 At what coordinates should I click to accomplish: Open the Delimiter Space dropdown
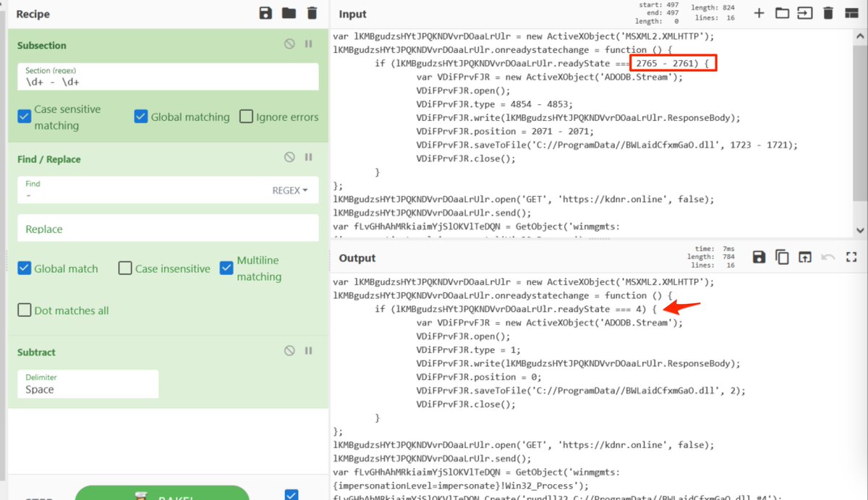coord(88,384)
